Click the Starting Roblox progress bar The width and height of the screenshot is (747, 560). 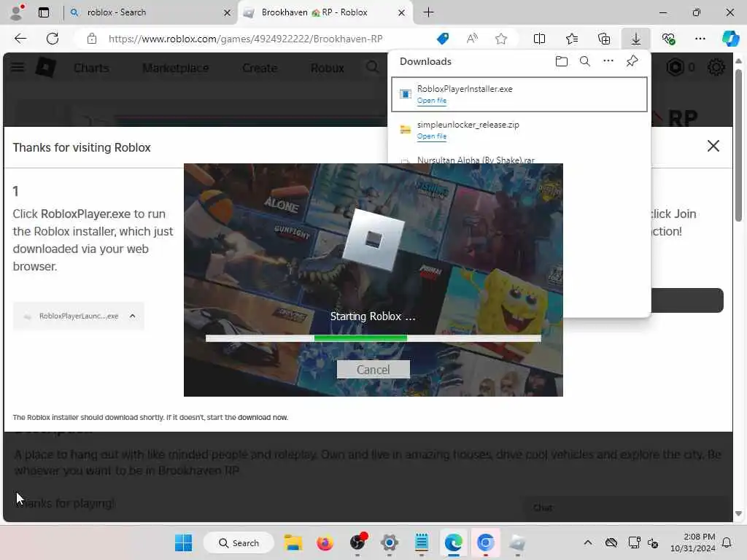tap(373, 338)
